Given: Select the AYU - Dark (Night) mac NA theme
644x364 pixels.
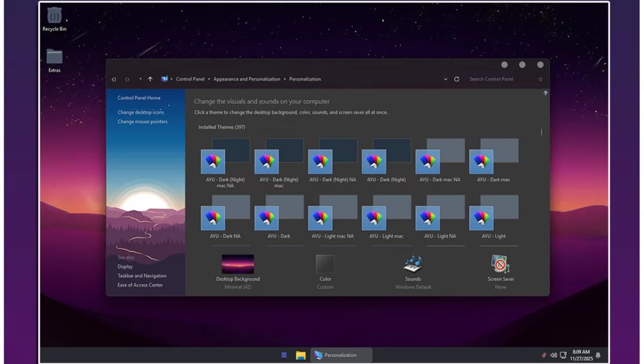Looking at the screenshot, I should 214,161.
